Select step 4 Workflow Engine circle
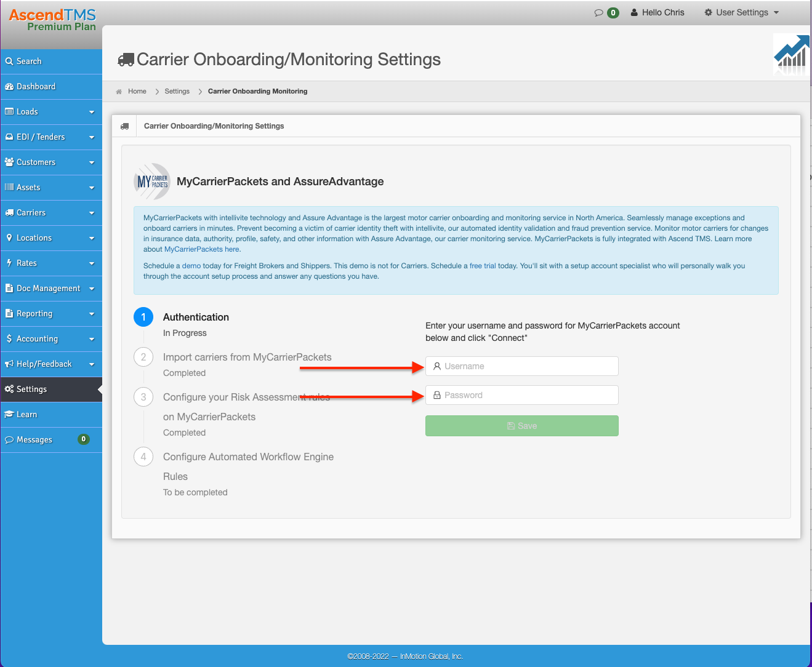The height and width of the screenshot is (667, 812). [143, 457]
